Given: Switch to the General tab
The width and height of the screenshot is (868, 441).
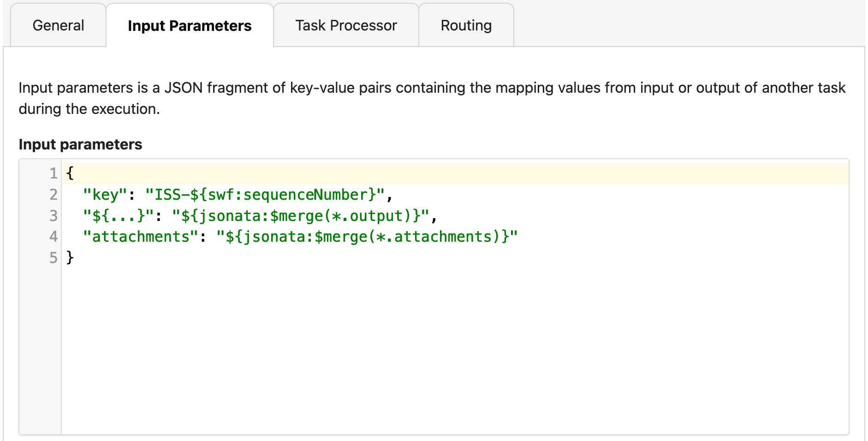Looking at the screenshot, I should tap(58, 25).
